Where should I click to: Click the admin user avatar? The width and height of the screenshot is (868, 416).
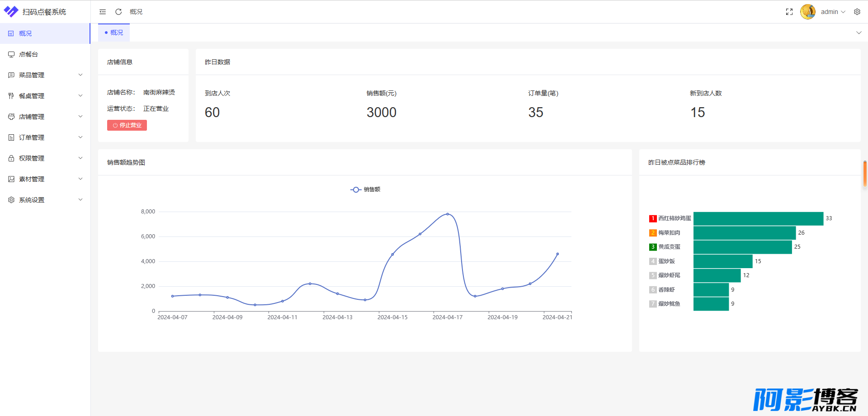coord(808,12)
